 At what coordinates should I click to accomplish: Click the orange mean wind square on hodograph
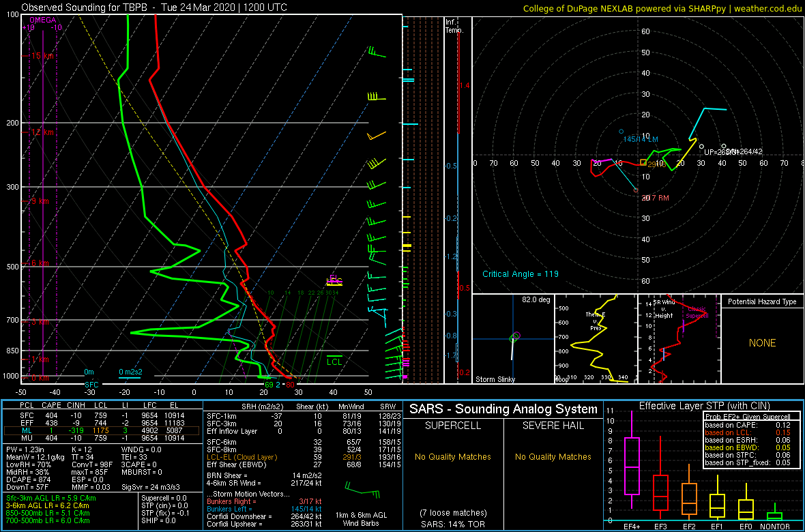coord(643,163)
